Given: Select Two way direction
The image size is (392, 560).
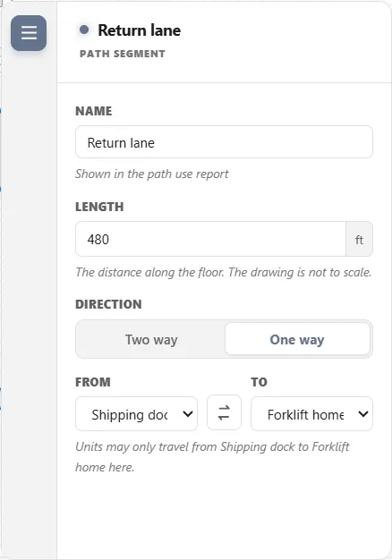Looking at the screenshot, I should [151, 339].
